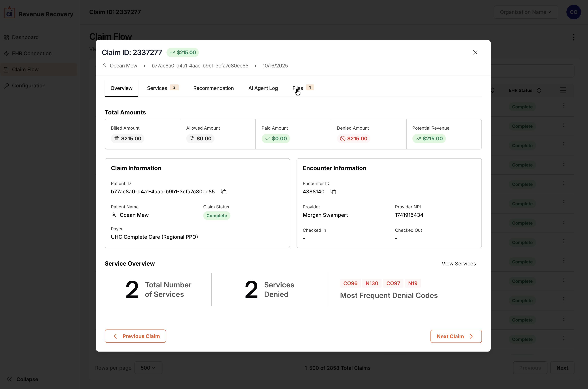This screenshot has height=389, width=588.
Task: Click the Configuration wrench icon
Action: coord(6,86)
